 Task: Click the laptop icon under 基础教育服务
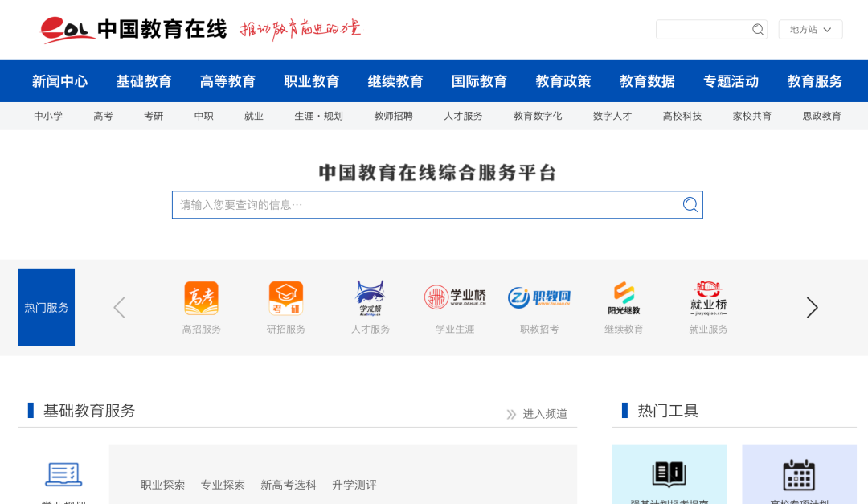coord(63,474)
